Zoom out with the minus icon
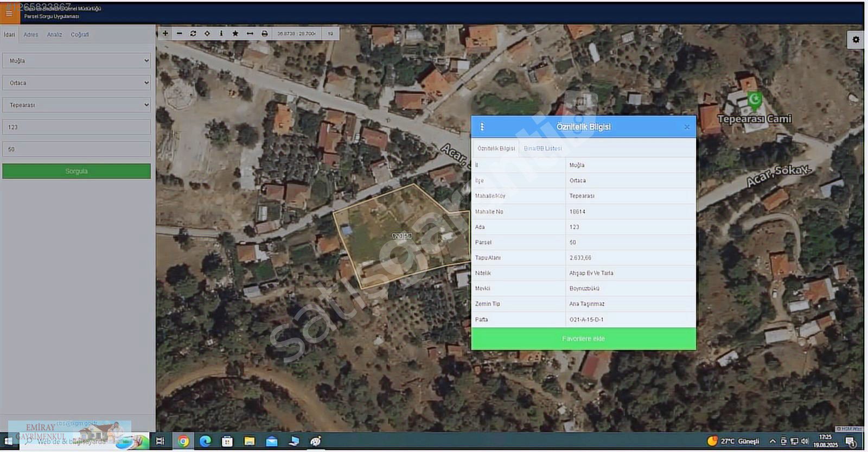Screen dimensions: 868x452 (x=180, y=34)
